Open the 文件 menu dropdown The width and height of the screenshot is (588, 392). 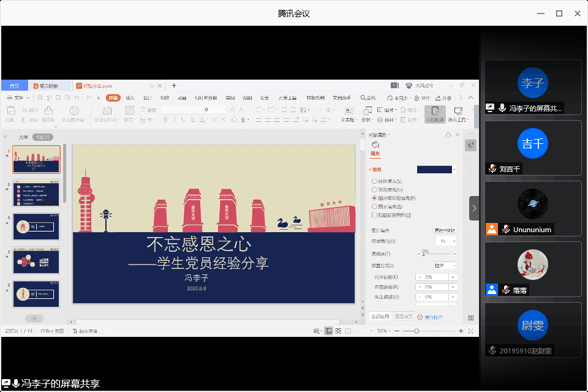[18, 98]
